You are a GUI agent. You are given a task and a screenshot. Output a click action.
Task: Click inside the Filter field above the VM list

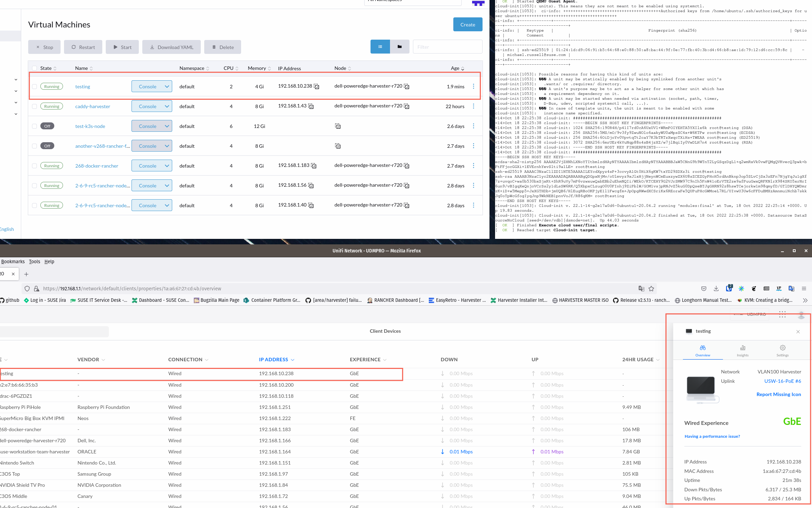point(447,47)
